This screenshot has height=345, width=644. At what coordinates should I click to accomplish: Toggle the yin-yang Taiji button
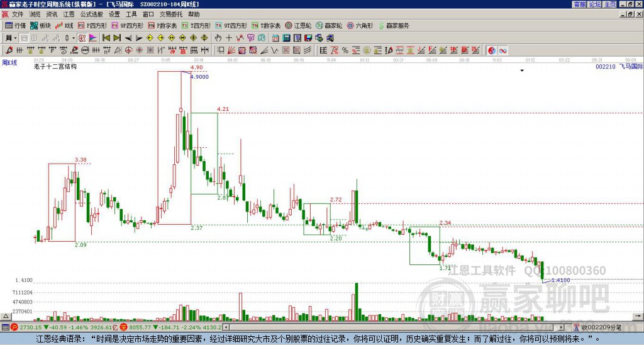492,50
